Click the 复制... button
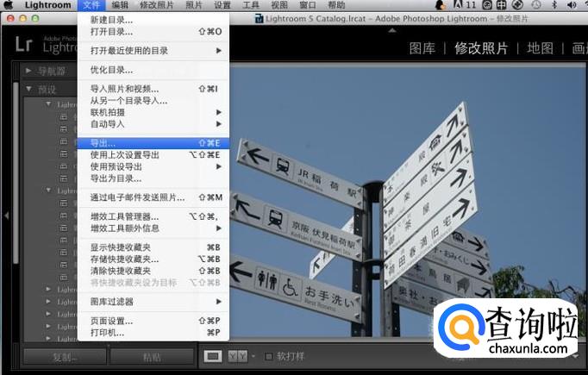 point(63,357)
